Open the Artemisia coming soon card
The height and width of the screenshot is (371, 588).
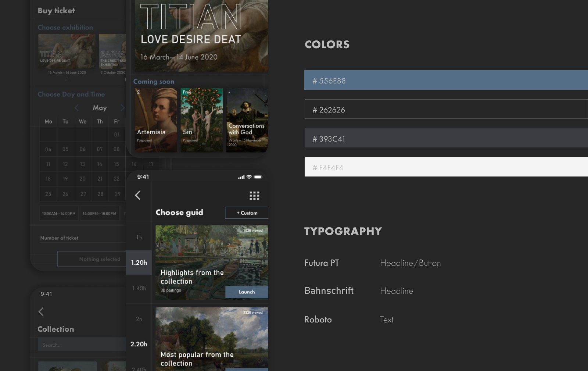tap(156, 120)
